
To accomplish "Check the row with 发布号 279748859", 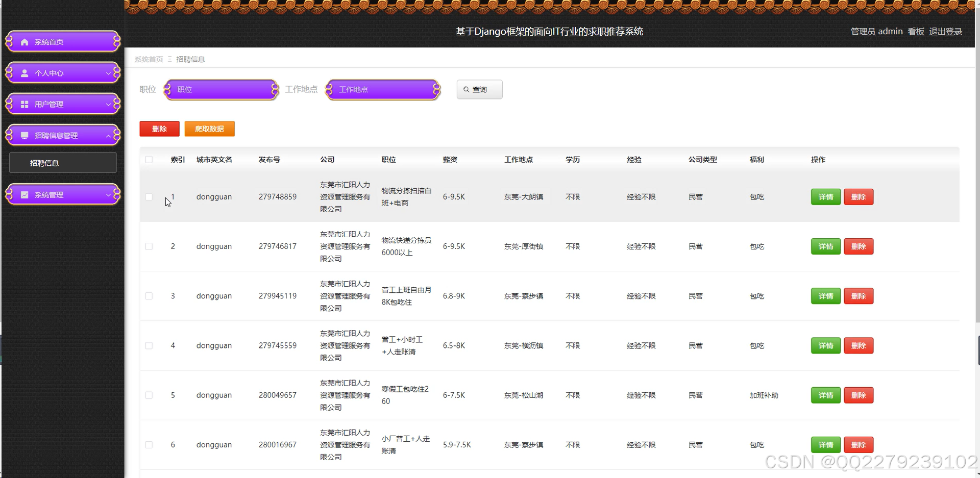I will click(x=149, y=197).
